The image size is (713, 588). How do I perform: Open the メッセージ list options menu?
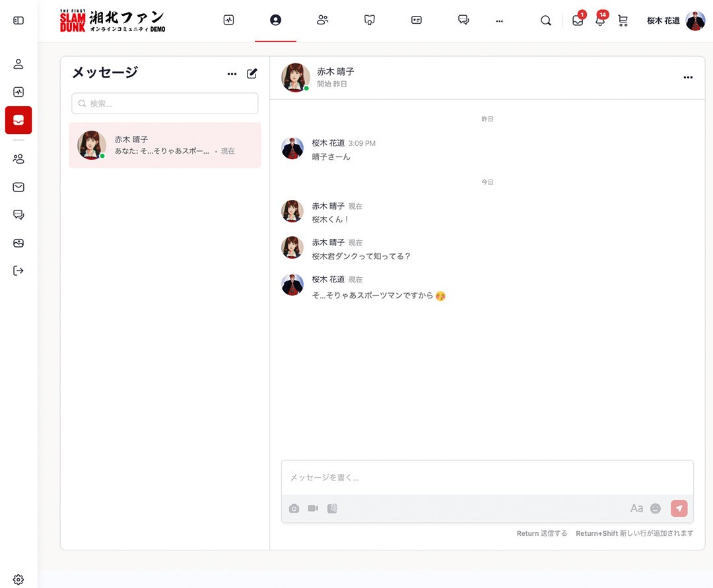[232, 74]
